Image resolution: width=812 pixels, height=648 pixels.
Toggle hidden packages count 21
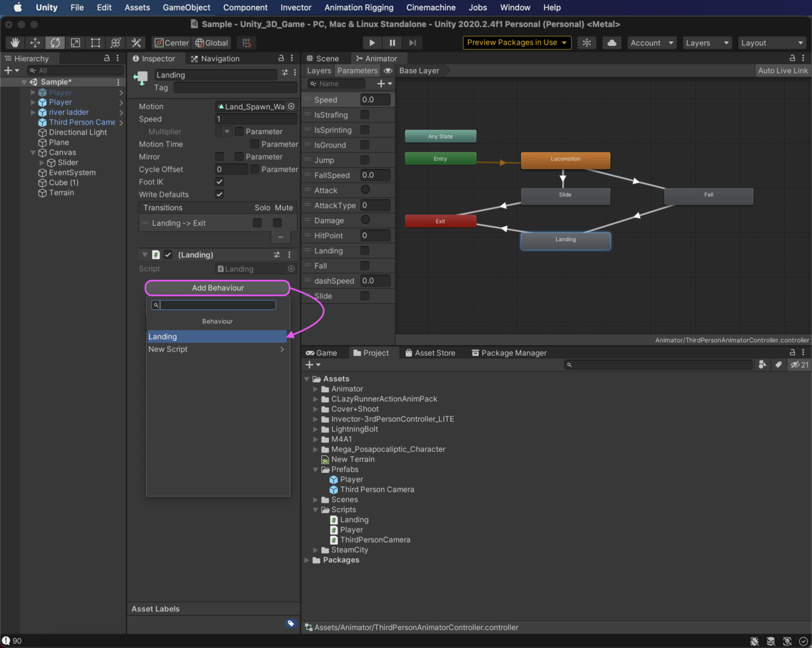800,365
